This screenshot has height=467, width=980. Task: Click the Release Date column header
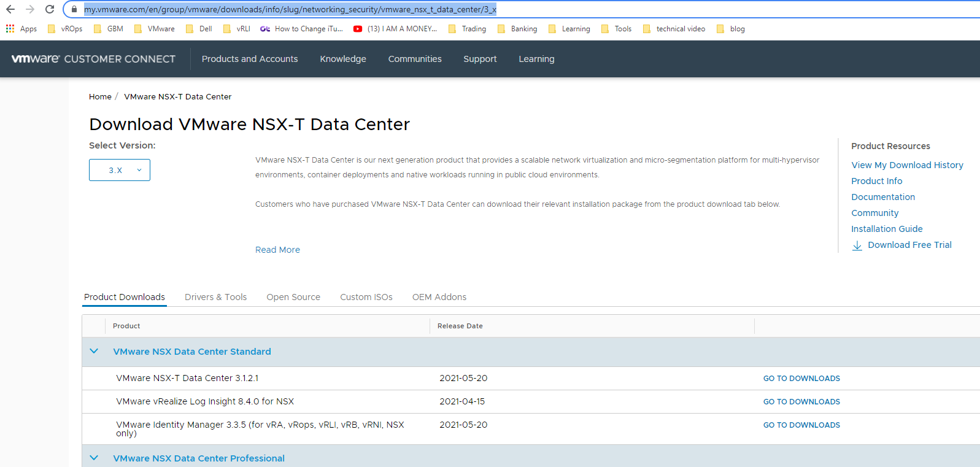[460, 326]
